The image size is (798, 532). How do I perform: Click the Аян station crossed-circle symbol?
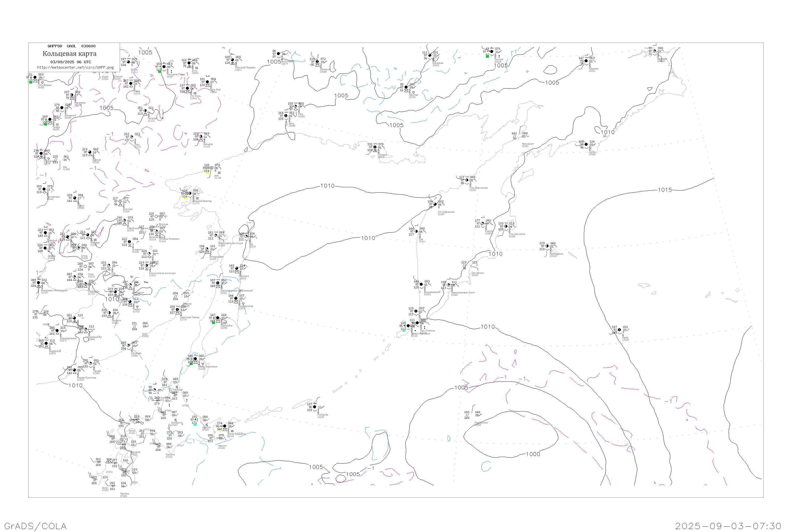[212, 168]
